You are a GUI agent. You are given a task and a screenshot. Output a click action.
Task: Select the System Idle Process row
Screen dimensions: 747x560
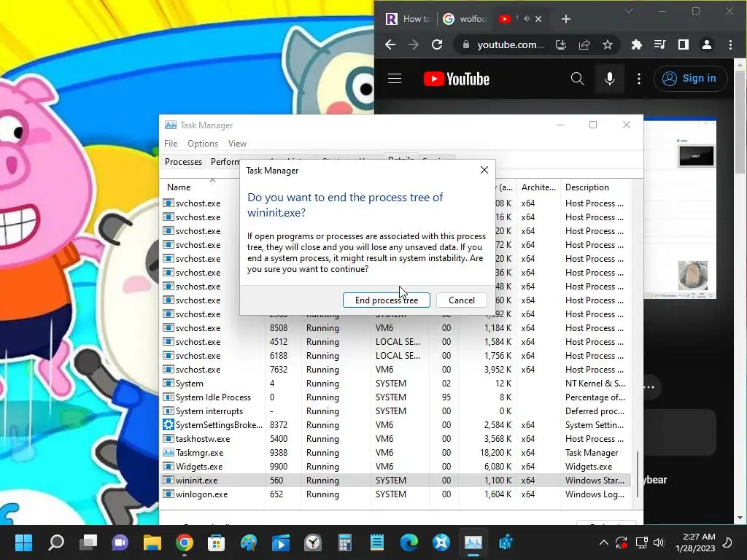pos(396,397)
